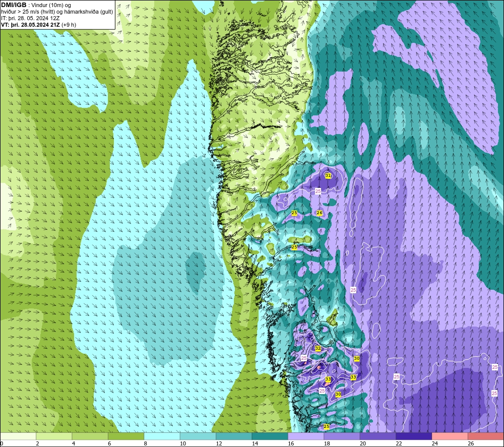Click the '20' tick on the color scale
This screenshot has width=504, height=447.
pos(363,443)
